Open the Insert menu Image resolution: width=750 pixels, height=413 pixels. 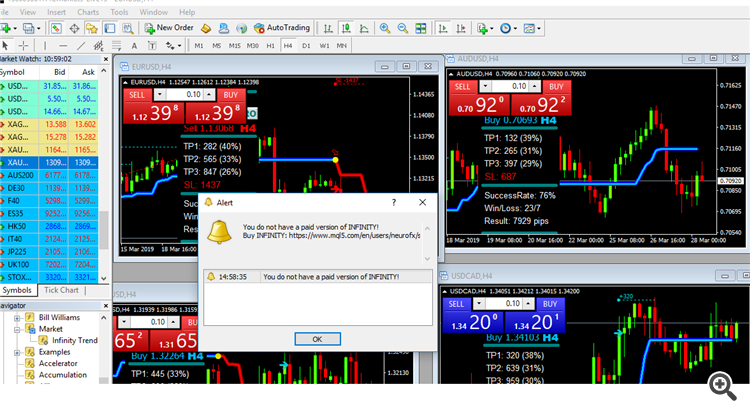(x=56, y=12)
